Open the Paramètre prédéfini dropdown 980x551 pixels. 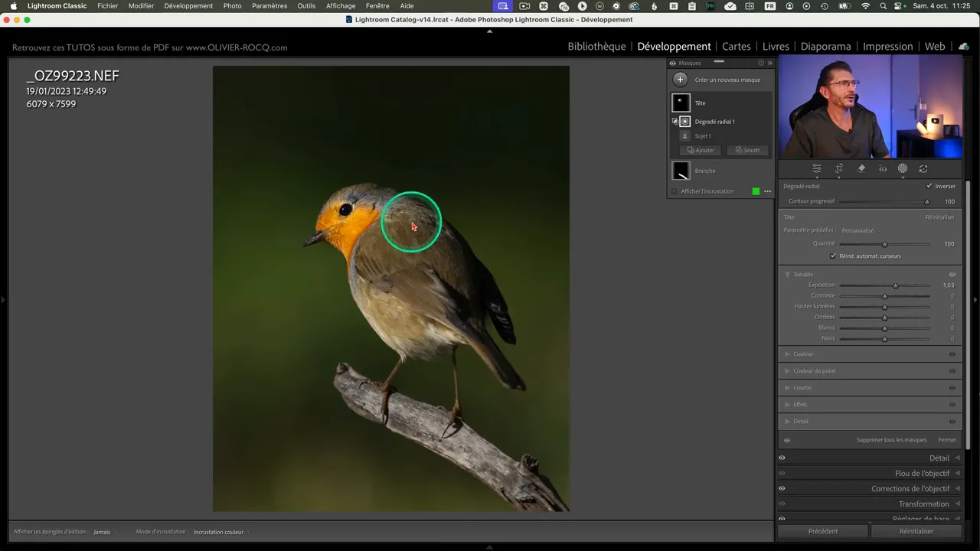(x=858, y=230)
